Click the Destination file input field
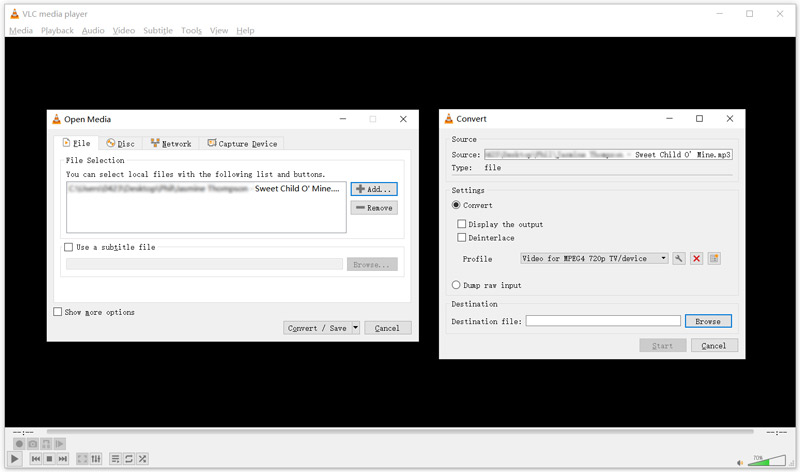 pos(603,320)
